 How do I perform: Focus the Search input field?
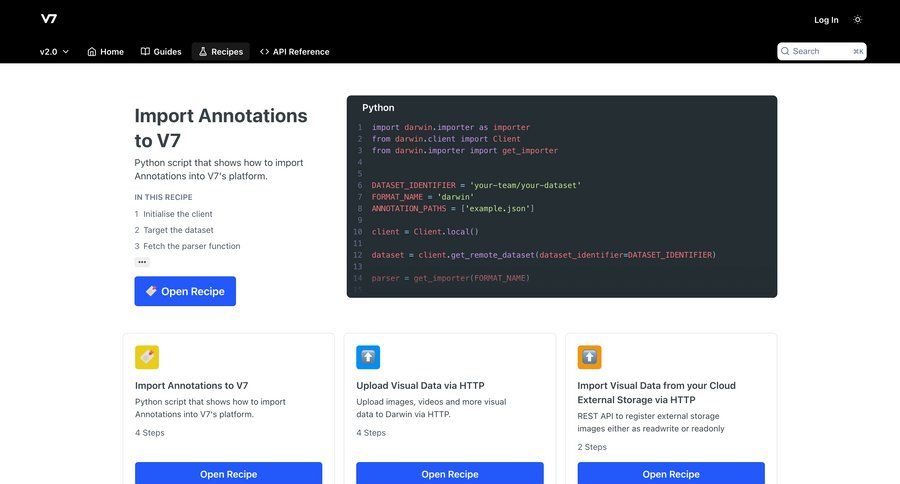821,51
